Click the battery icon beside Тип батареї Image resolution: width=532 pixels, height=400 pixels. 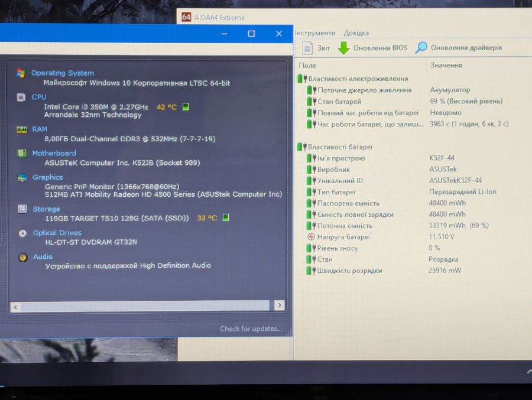(311, 192)
